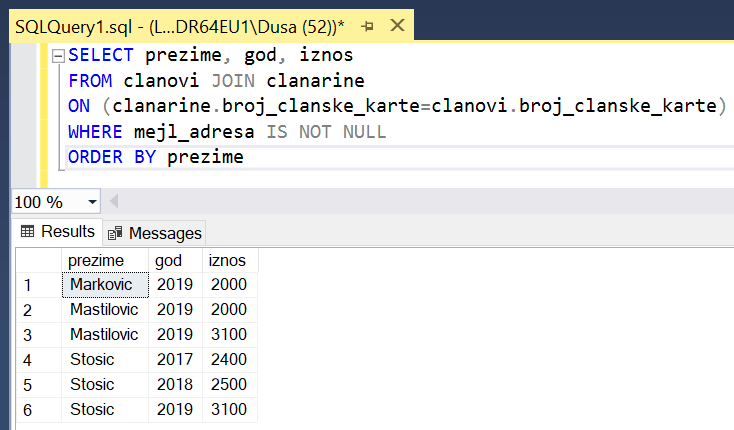Open the Messages tab
734x430 pixels.
tap(155, 233)
